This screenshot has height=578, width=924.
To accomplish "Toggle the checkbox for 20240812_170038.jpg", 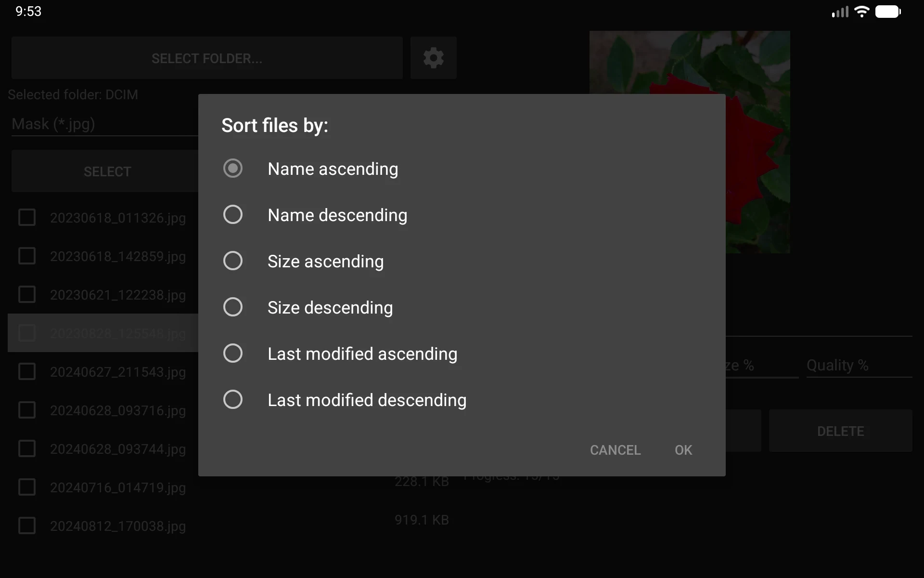I will click(27, 525).
